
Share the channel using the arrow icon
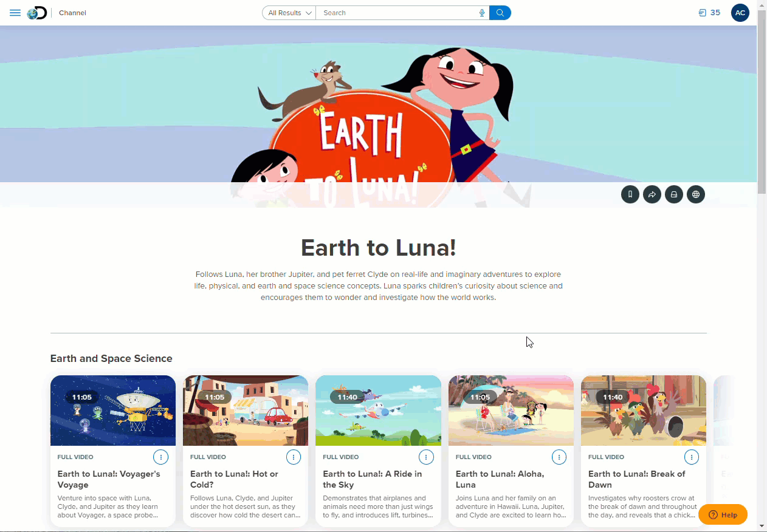click(x=652, y=194)
